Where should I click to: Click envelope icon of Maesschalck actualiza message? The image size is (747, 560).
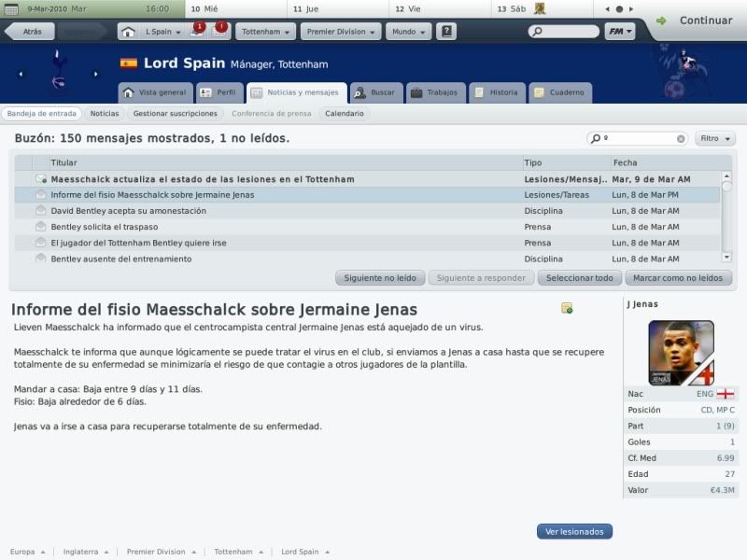[x=41, y=179]
